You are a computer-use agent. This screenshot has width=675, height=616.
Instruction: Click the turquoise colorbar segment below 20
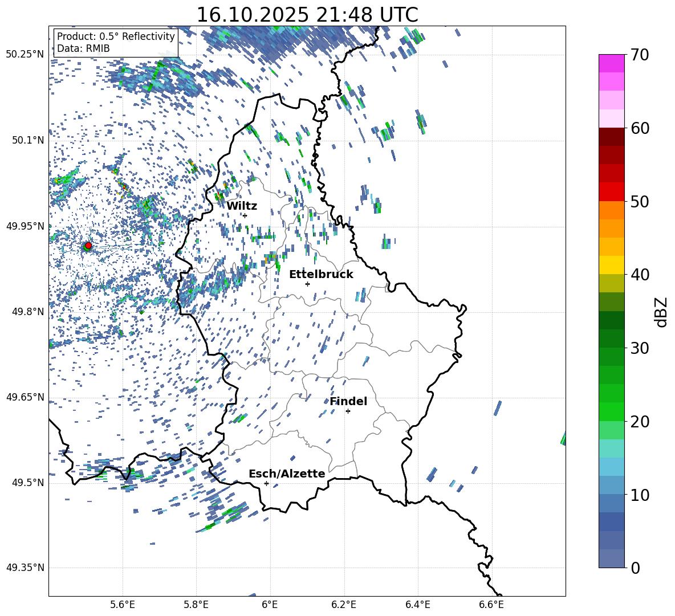click(611, 448)
